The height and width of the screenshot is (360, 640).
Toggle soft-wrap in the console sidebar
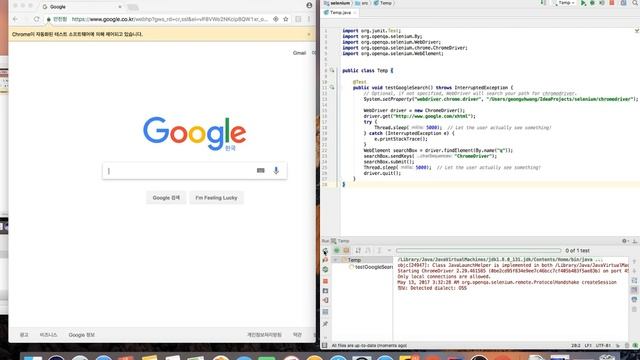[634, 280]
